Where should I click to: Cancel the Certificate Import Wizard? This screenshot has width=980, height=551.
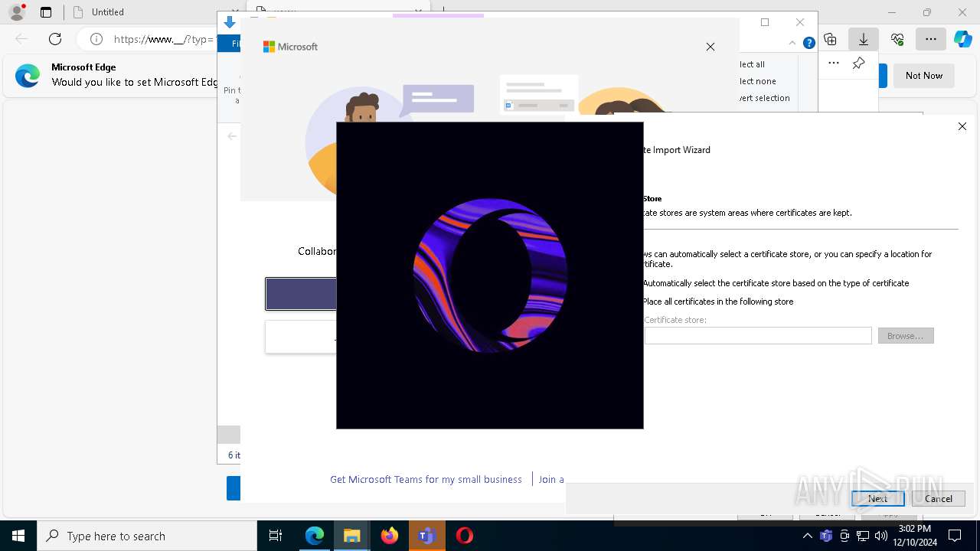click(939, 498)
